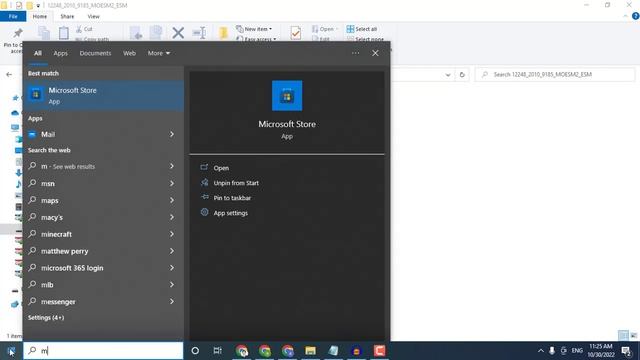Click the Properties checkmark icon in Explorer ribbon
Viewport: 640px width, 360px height.
point(296,33)
